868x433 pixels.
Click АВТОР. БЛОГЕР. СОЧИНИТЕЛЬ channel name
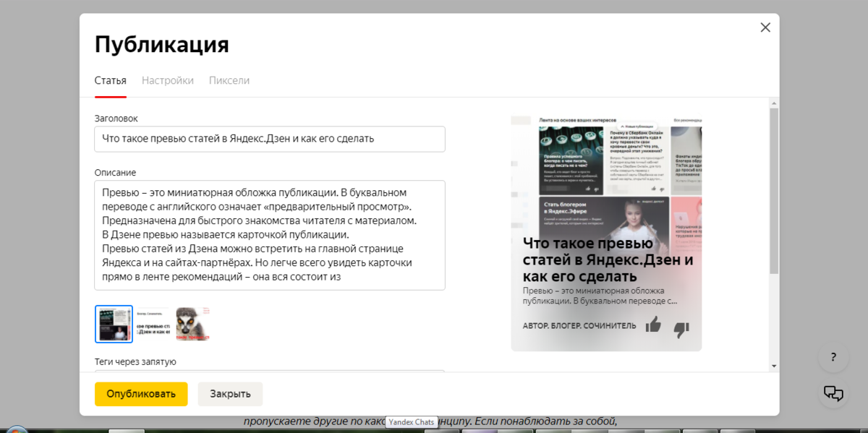tap(579, 326)
